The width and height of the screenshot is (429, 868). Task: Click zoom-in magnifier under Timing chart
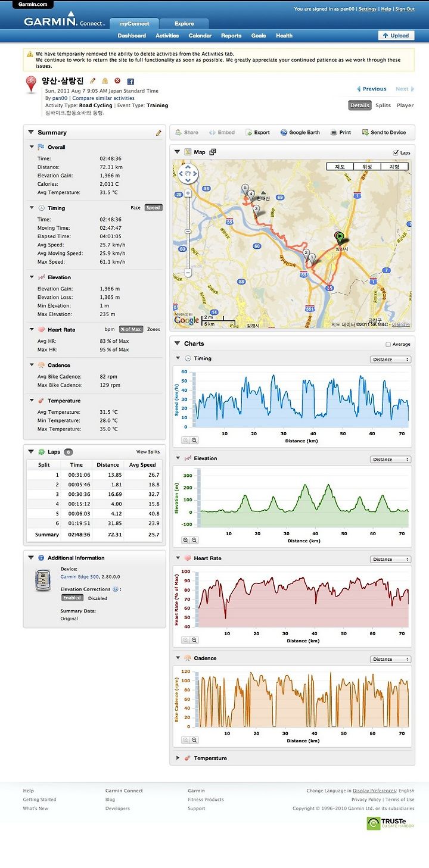(185, 441)
